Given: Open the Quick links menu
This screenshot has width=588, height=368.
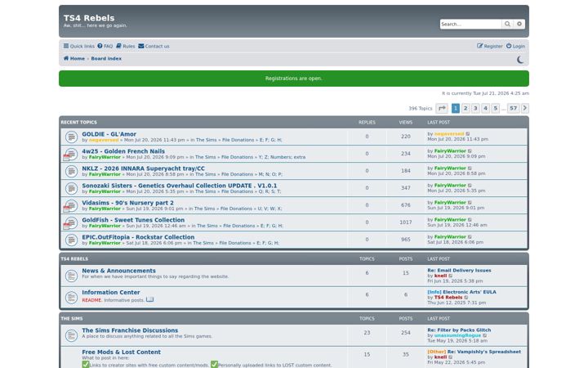Looking at the screenshot, I should click(78, 46).
